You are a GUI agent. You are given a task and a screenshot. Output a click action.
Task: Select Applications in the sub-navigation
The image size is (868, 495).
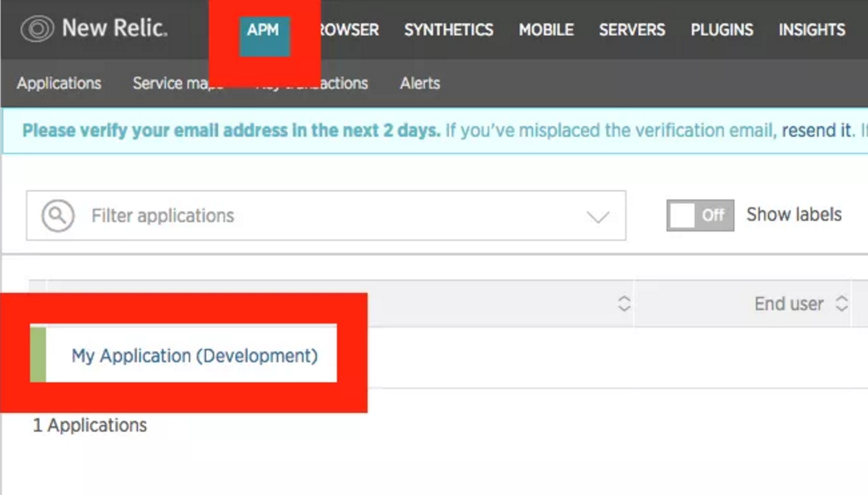pos(59,83)
